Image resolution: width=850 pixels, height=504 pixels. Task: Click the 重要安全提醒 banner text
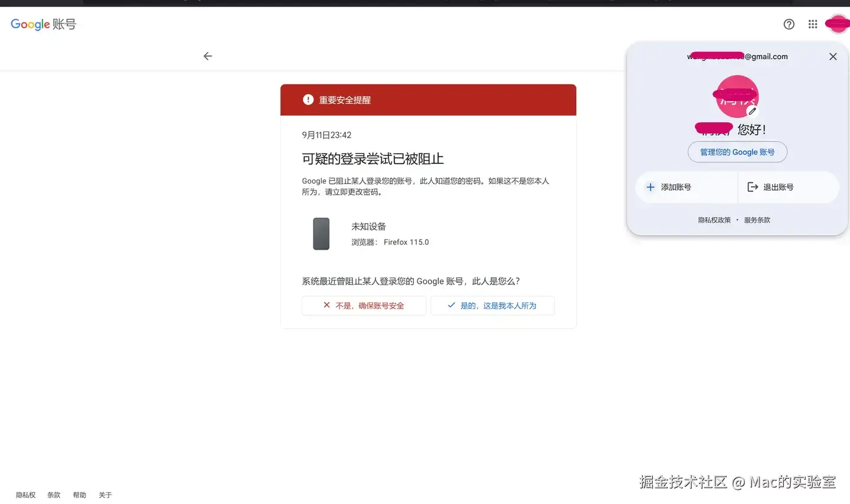tap(345, 100)
